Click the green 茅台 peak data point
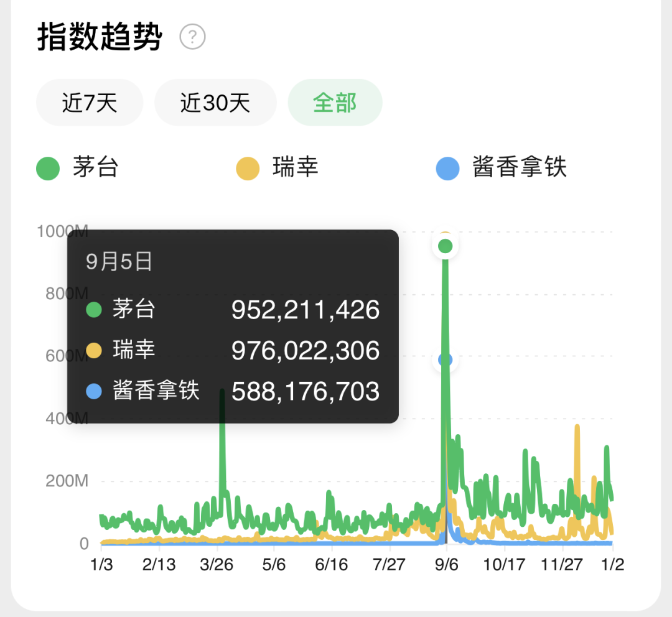This screenshot has height=617, width=672. [x=446, y=246]
